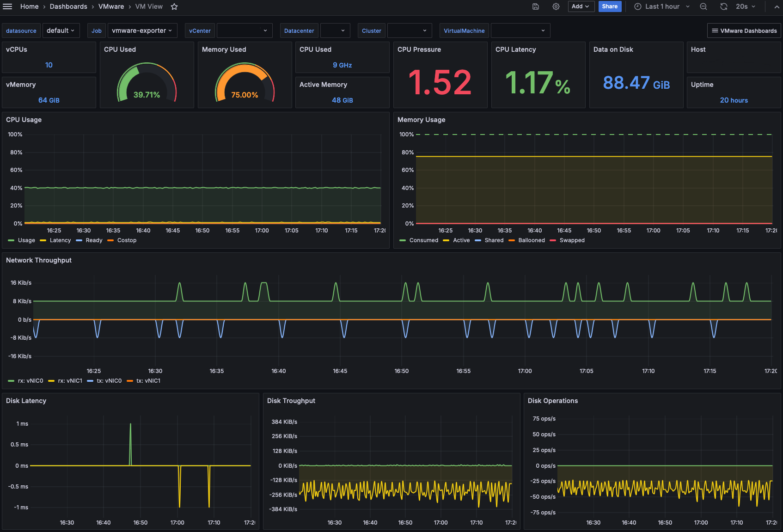Screen dimensions: 783x532
Task: Open the VirtualMachine variable dropdown
Action: click(x=520, y=31)
